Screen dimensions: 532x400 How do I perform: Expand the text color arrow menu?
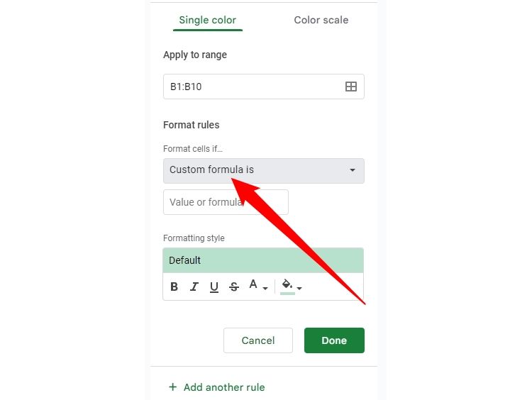(265, 289)
